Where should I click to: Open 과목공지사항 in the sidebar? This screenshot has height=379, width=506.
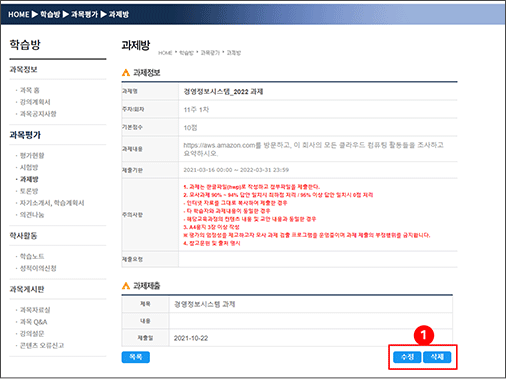[x=38, y=114]
